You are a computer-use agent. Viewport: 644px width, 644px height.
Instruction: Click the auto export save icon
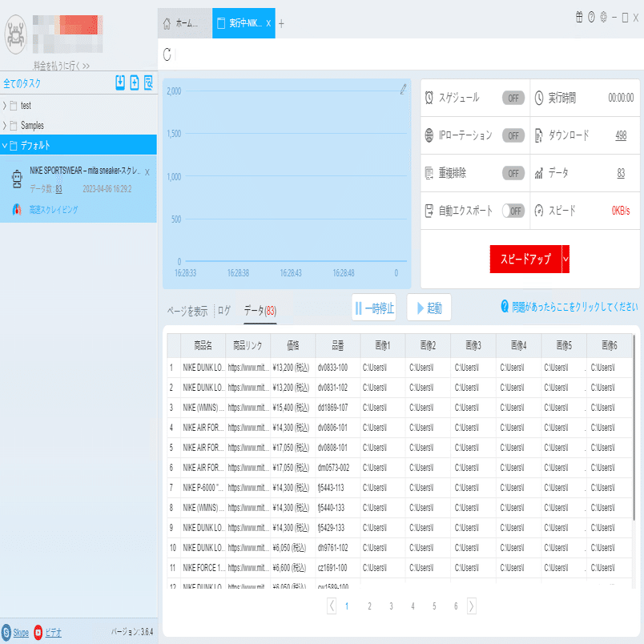click(x=429, y=211)
